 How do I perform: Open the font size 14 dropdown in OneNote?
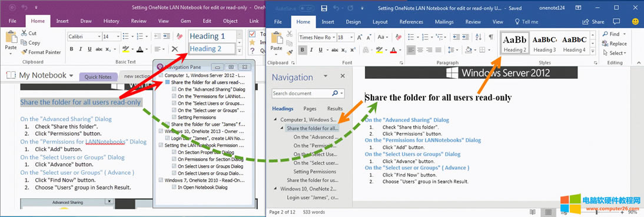click(x=118, y=36)
